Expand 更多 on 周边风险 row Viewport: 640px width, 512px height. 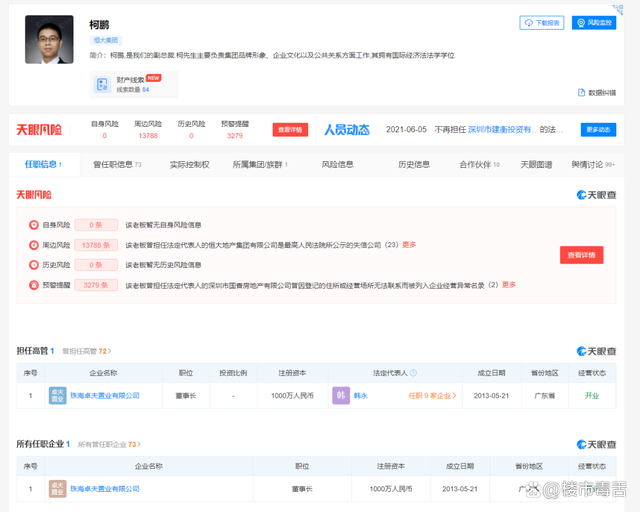point(409,245)
